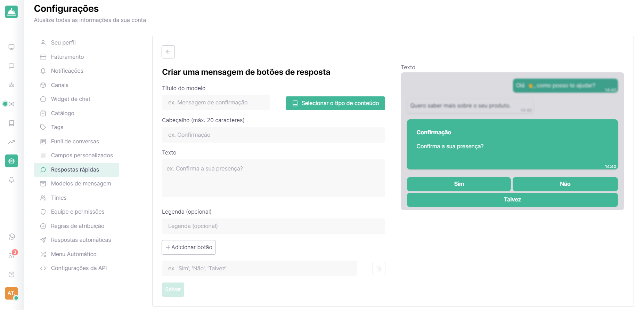Image resolution: width=644 pixels, height=310 pixels.
Task: Go to Times settings
Action: (76, 198)
